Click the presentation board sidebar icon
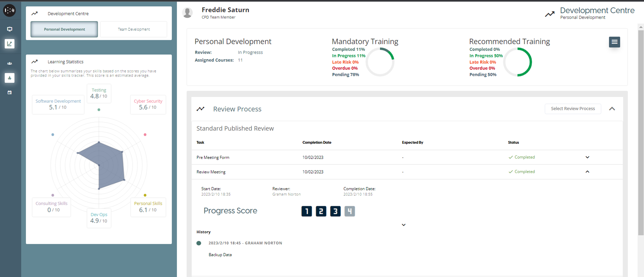The width and height of the screenshot is (644, 277). click(9, 29)
